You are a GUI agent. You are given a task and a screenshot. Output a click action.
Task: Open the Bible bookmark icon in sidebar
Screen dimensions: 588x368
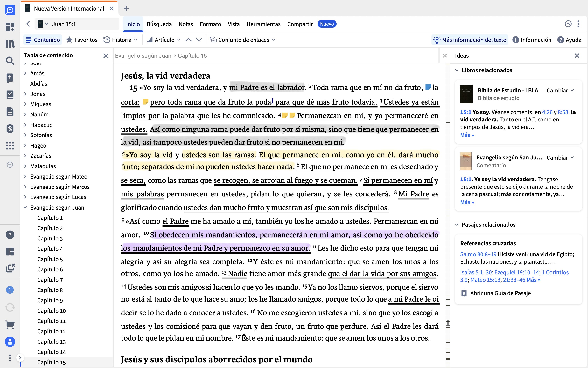click(x=10, y=78)
